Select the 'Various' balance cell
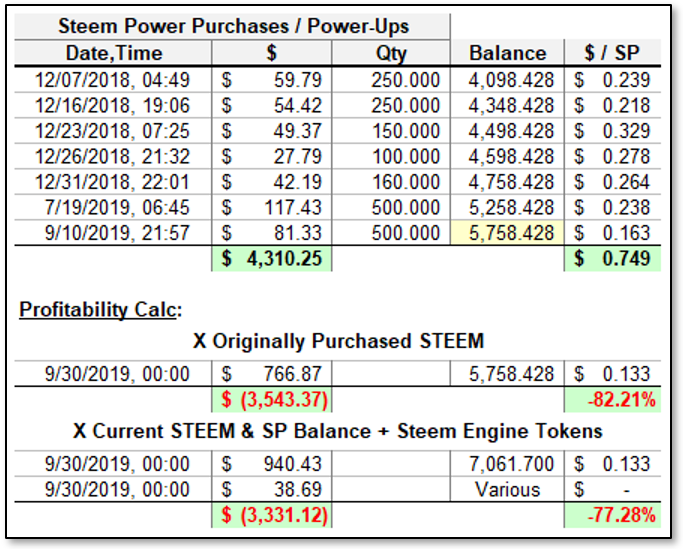Viewport: 683px width, 549px height. coord(507,489)
